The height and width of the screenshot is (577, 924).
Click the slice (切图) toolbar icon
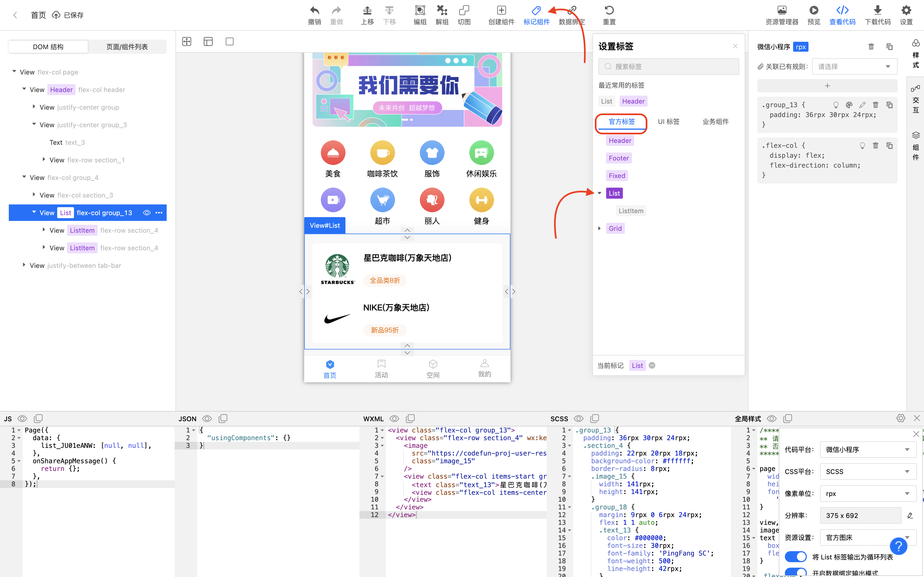464,15
